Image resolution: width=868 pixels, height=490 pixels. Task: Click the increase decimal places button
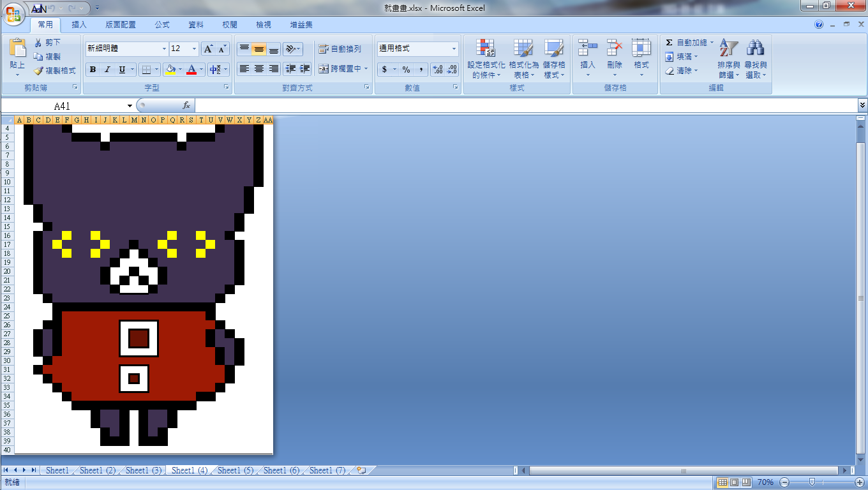click(x=438, y=70)
